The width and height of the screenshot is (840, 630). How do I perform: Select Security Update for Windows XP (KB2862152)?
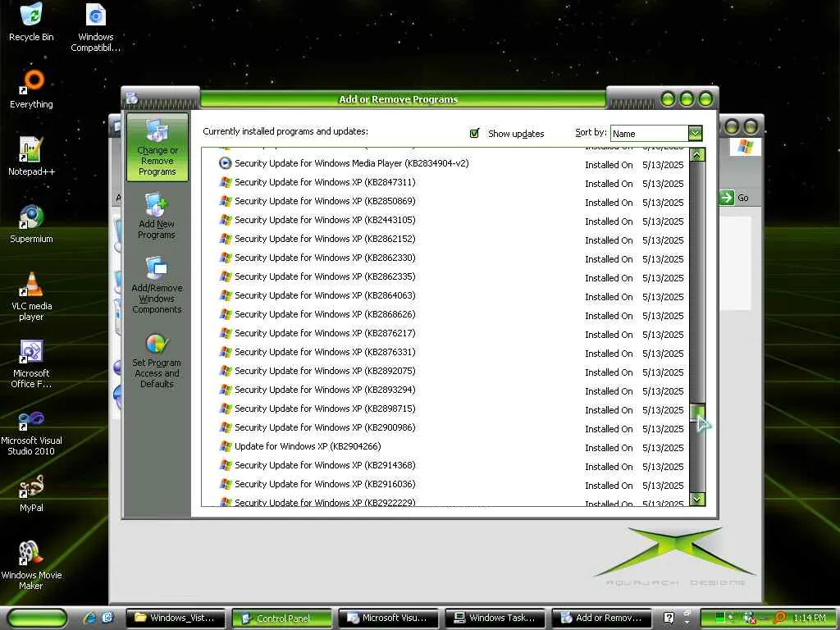(x=445, y=239)
